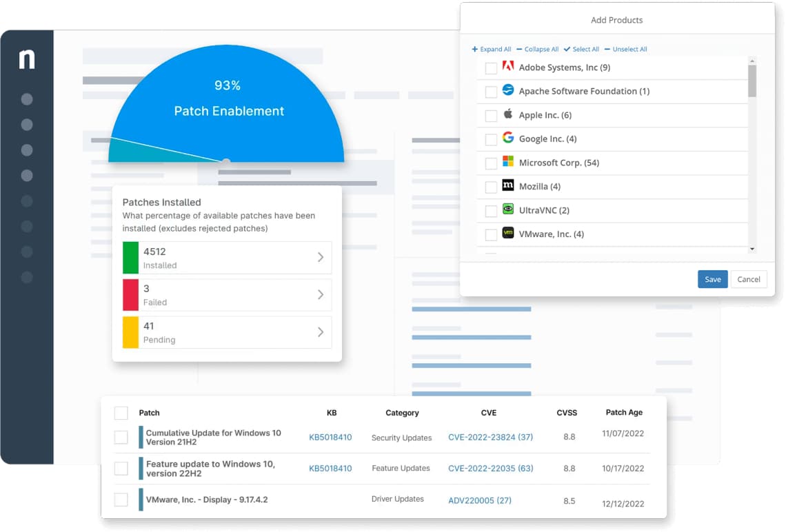Click Unselect All in Add Products
Image resolution: width=786 pixels, height=532 pixels.
point(625,49)
